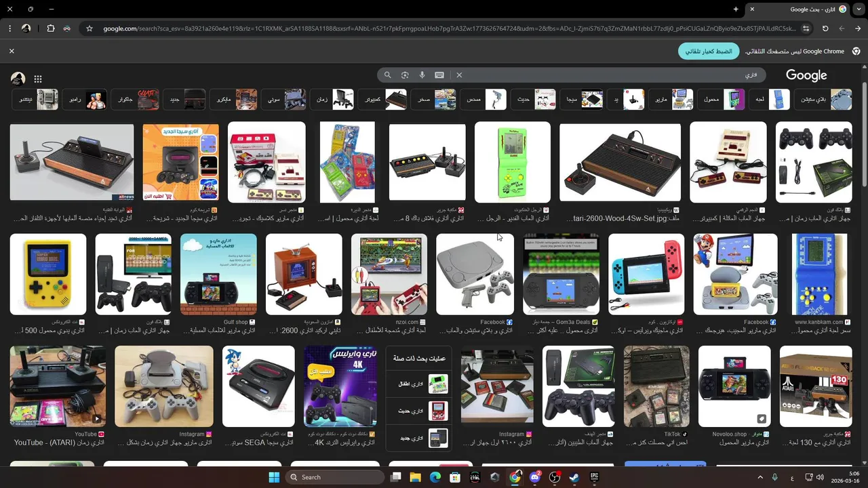This screenshot has width=868, height=488.
Task: Click the nzoi.com source link
Action: point(408,323)
